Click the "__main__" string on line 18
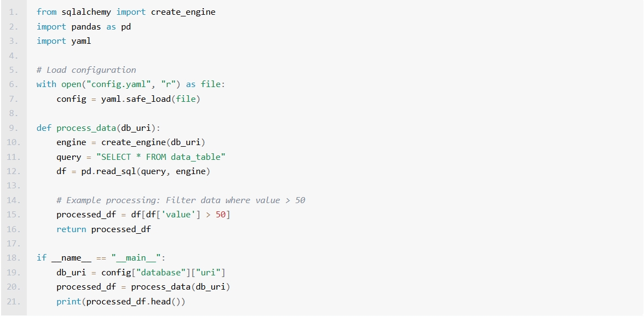The height and width of the screenshot is (317, 644). (136, 258)
